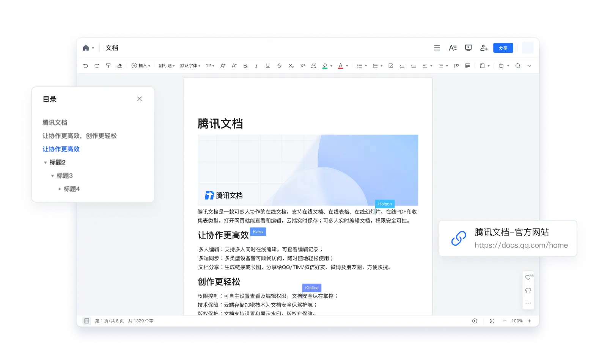The image size is (607, 364).
Task: Close the 目录 outline panel
Action: [140, 99]
